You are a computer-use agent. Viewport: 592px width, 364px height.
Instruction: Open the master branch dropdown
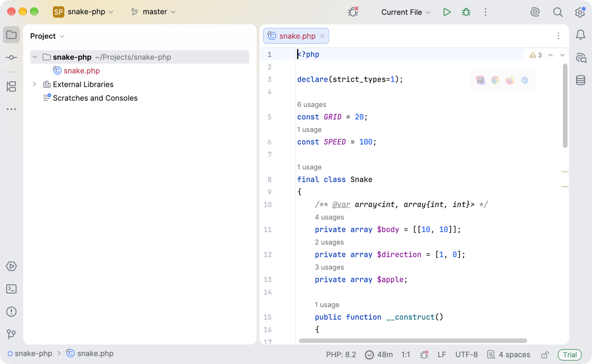click(x=153, y=12)
